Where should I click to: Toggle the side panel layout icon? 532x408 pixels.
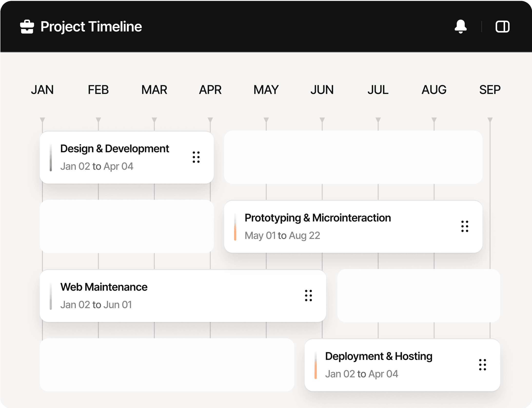502,27
